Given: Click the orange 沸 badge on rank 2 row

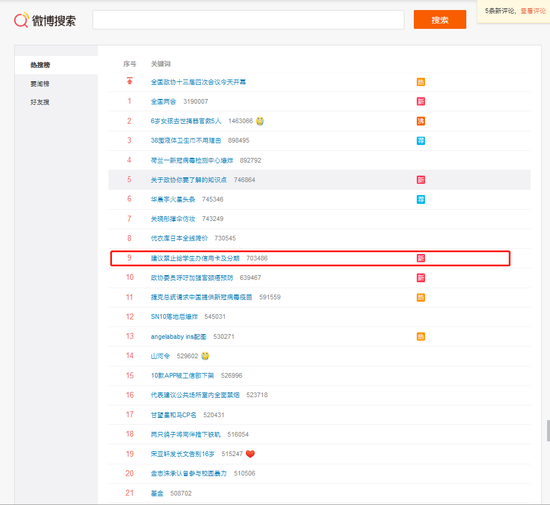Looking at the screenshot, I should [421, 121].
